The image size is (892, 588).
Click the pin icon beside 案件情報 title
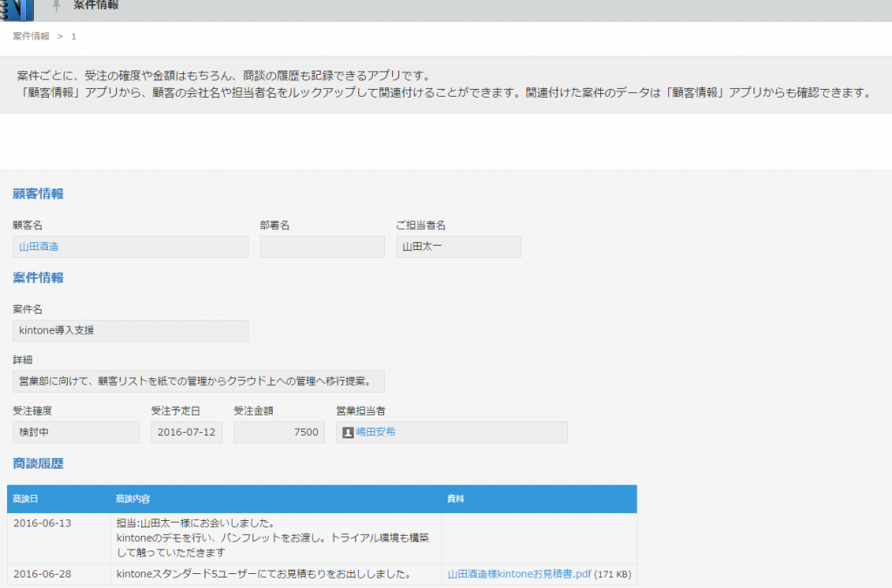[56, 6]
